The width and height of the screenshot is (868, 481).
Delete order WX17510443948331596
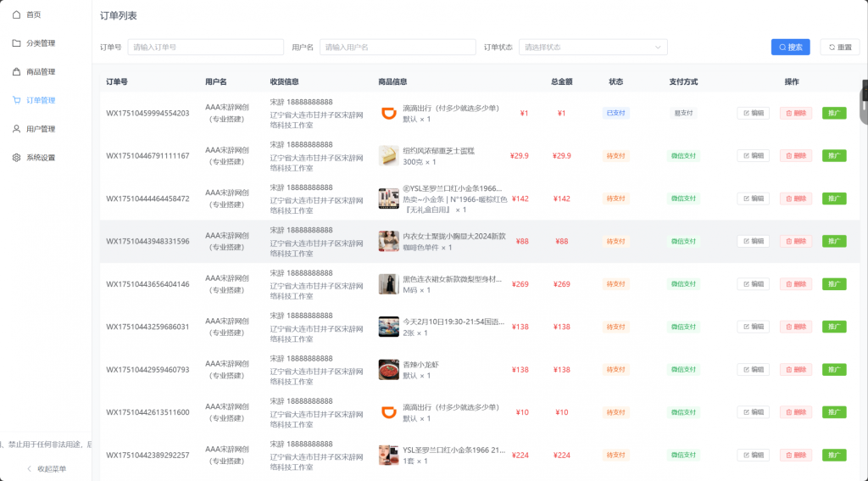(796, 241)
